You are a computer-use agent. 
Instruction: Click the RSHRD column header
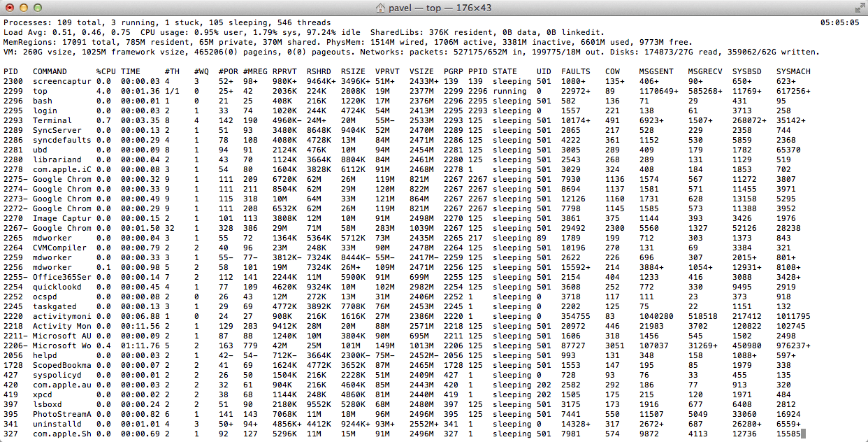[319, 71]
